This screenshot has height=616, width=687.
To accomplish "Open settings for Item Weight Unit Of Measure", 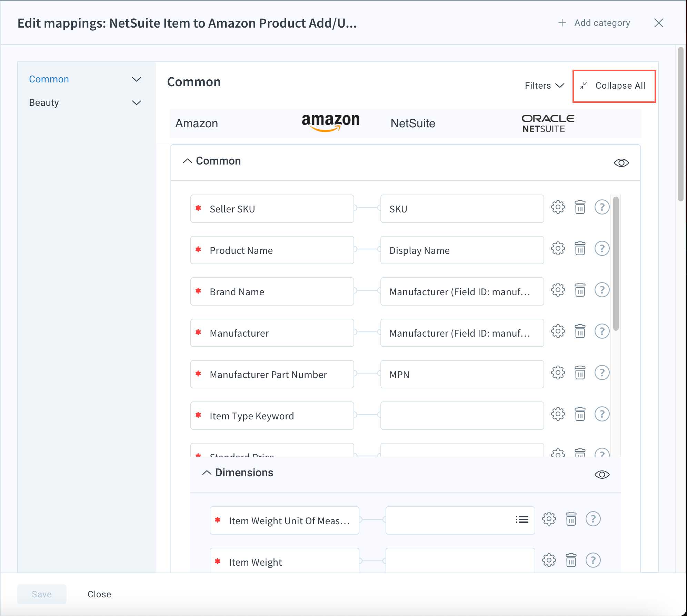I will (x=549, y=519).
